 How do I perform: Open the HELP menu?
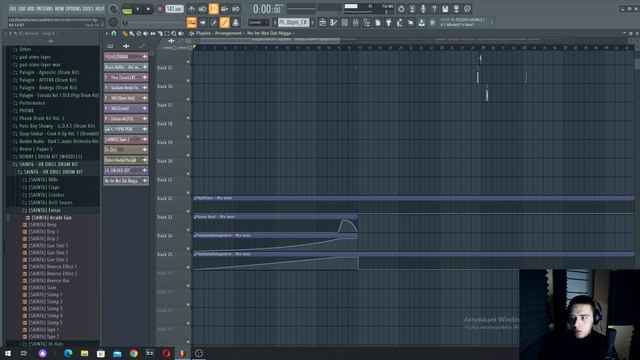click(100, 9)
